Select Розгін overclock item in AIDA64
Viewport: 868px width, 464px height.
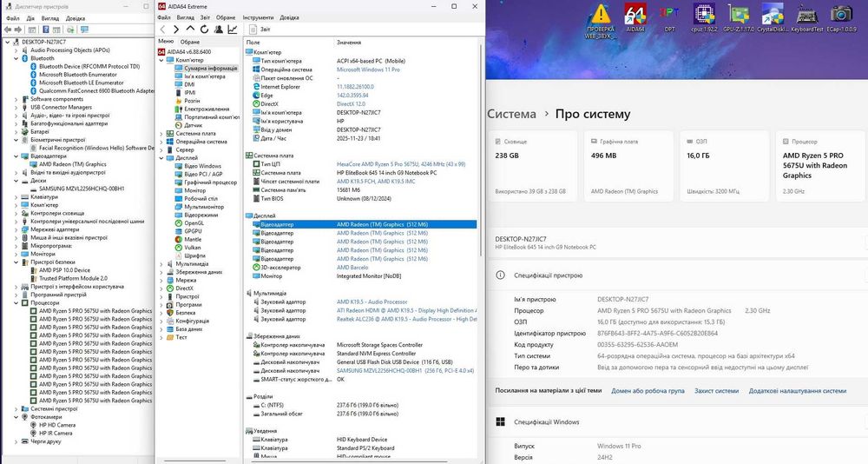192,101
